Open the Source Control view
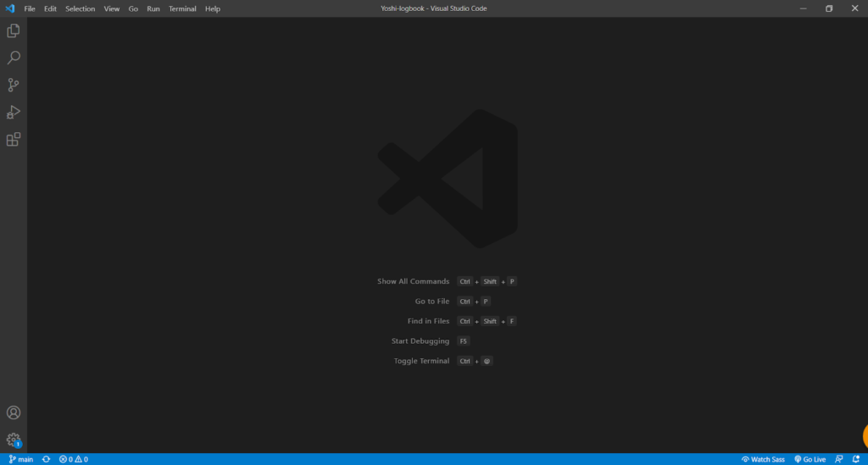Screen dimensions: 868x465 pos(14,85)
